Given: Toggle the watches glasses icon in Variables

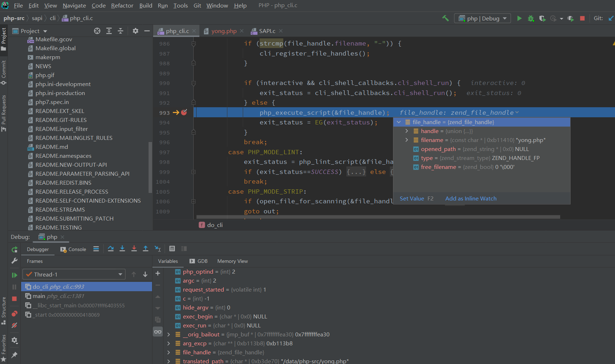Looking at the screenshot, I should click(158, 332).
